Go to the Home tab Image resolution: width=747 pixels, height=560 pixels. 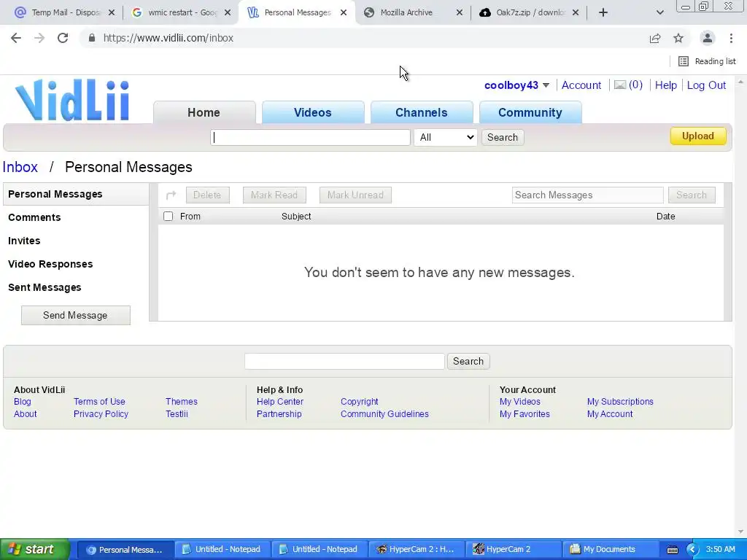pyautogui.click(x=204, y=112)
